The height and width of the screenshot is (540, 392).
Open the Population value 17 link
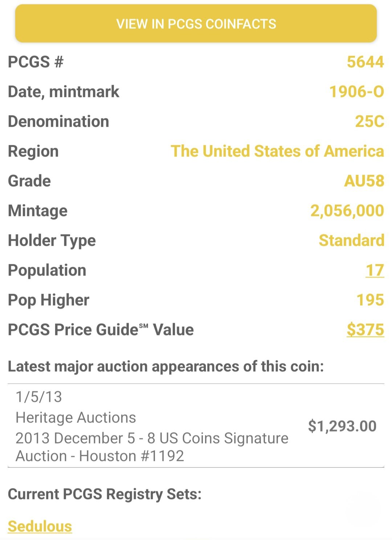[375, 270]
